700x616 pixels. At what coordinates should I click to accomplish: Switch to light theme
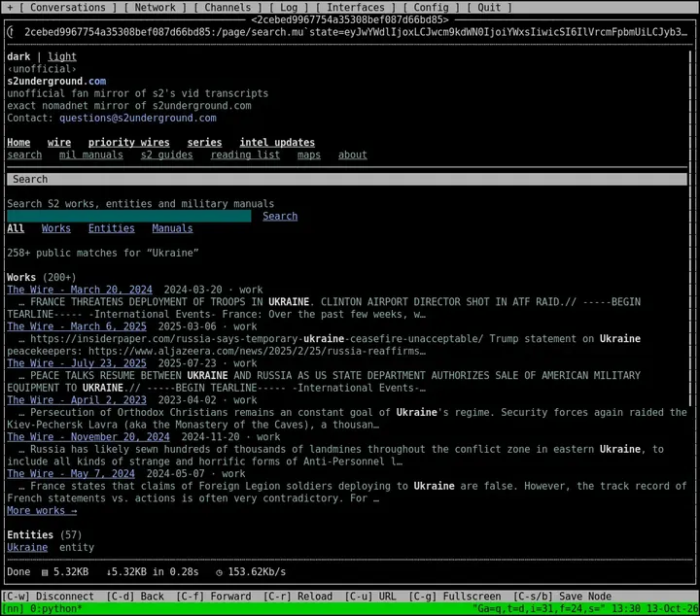pos(62,56)
